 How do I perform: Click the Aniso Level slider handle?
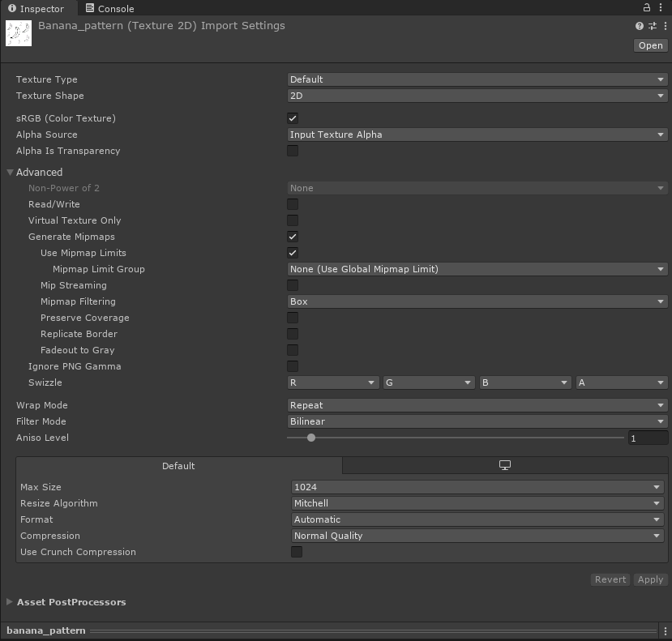pos(311,438)
